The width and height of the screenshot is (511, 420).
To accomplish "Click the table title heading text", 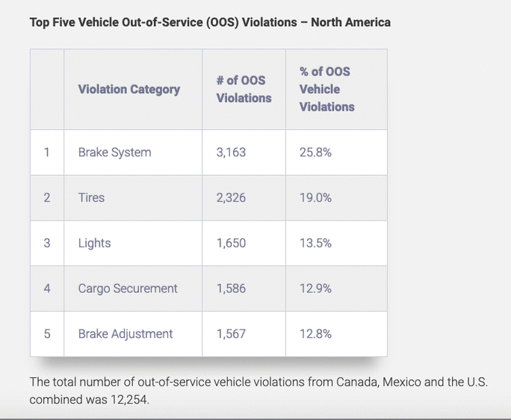I will pyautogui.click(x=210, y=22).
